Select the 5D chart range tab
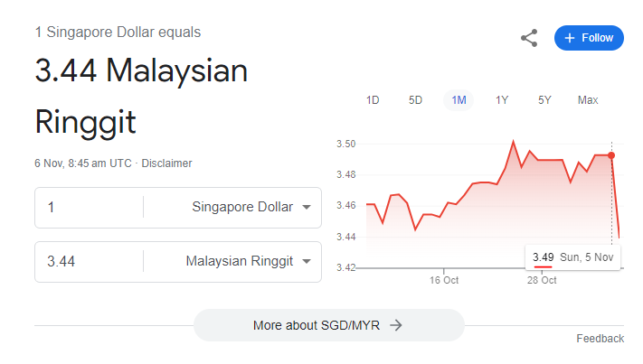This screenshot has width=643, height=364. pyautogui.click(x=415, y=100)
